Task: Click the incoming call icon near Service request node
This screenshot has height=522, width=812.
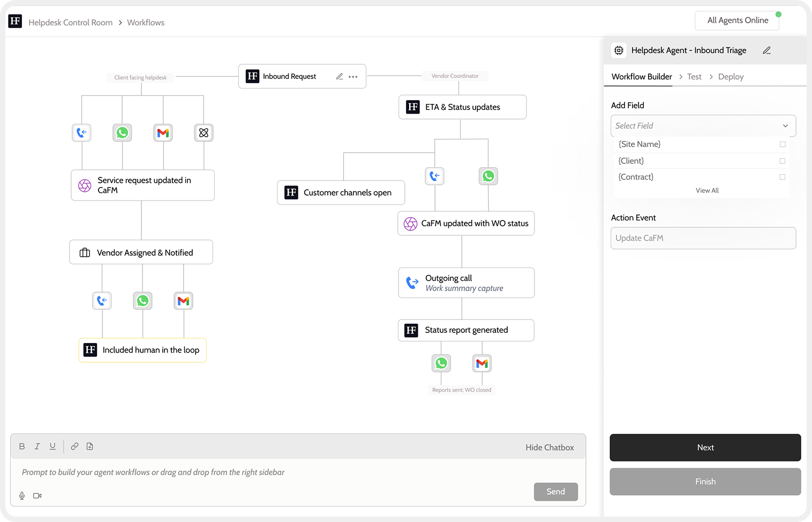Action: (x=81, y=132)
